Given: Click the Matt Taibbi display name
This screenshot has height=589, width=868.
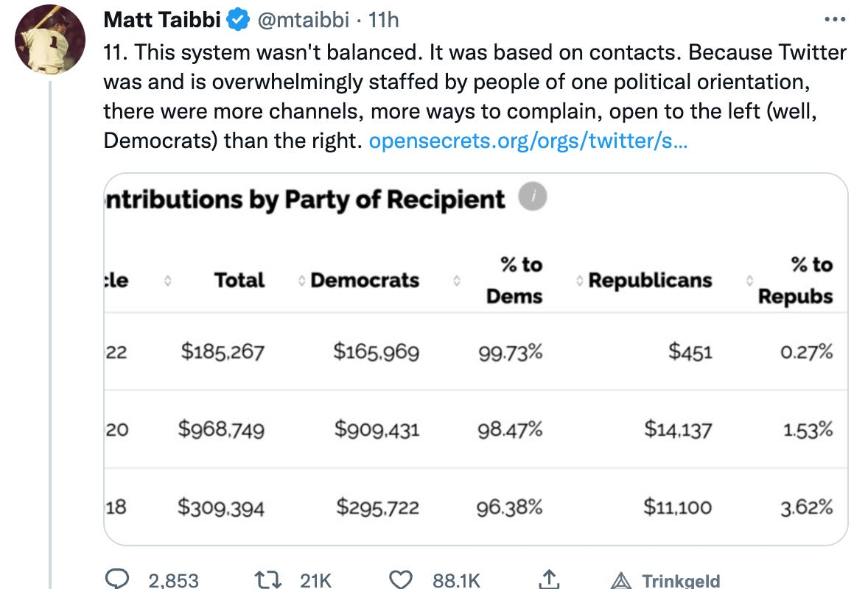Looking at the screenshot, I should (x=161, y=20).
